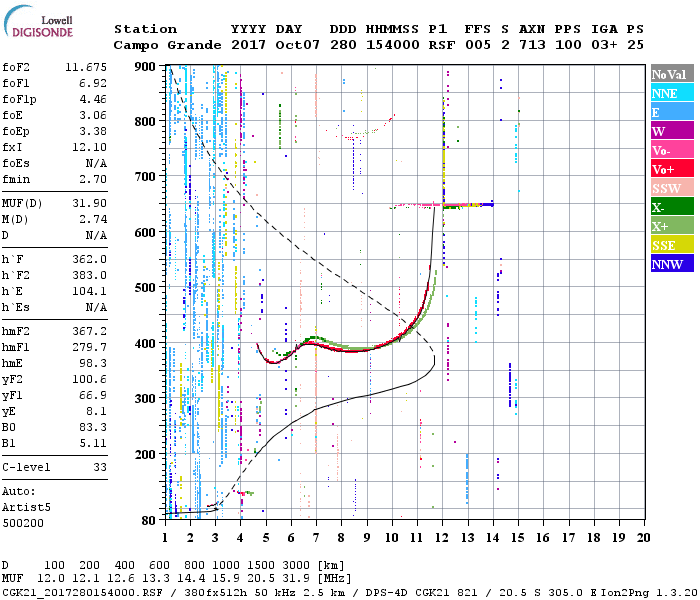Select the NoVal legend swatch
The height and width of the screenshot is (600, 700).
[x=671, y=74]
